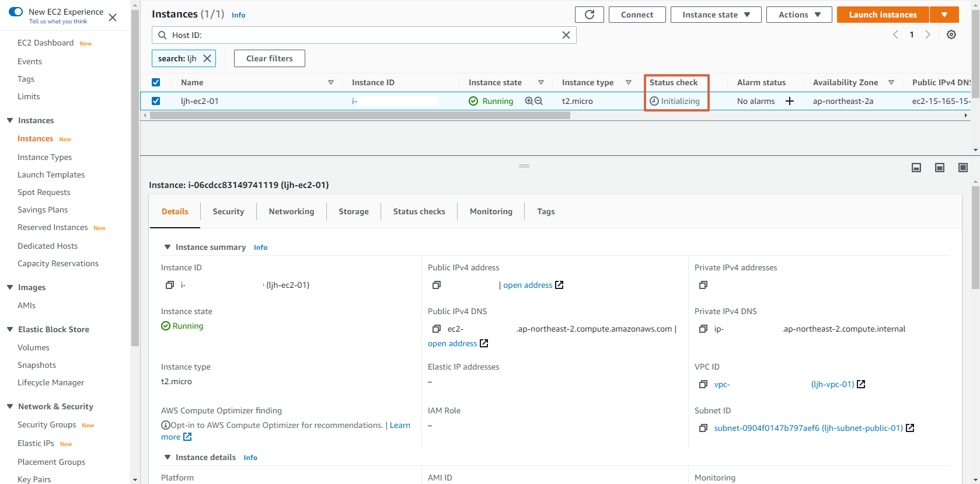This screenshot has height=484, width=980.
Task: Add alarm plus icon for ljh-ec2-01
Action: pyautogui.click(x=790, y=101)
